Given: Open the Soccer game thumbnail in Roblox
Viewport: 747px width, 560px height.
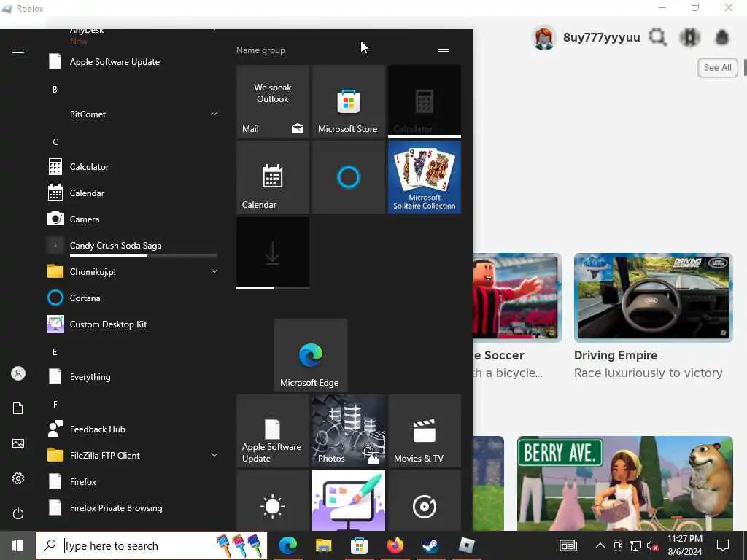Looking at the screenshot, I should (x=517, y=297).
